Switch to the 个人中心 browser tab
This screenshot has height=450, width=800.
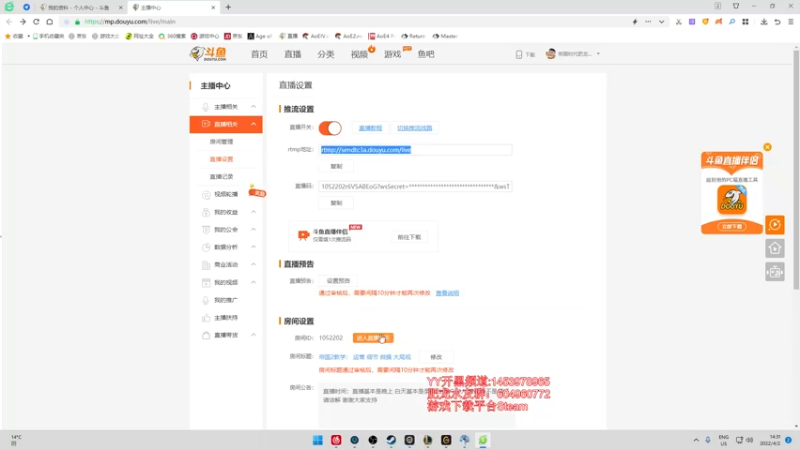coord(81,7)
